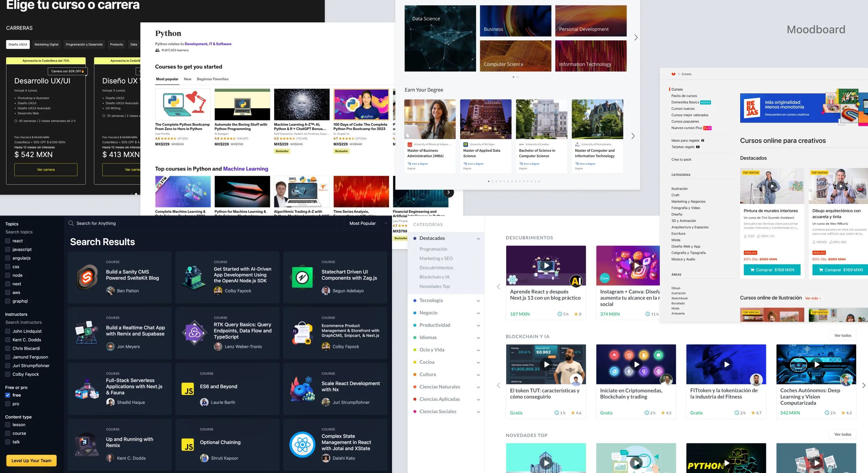868x473 pixels.
Task: Play the Pintura de murales interiores video
Action: 772,186
